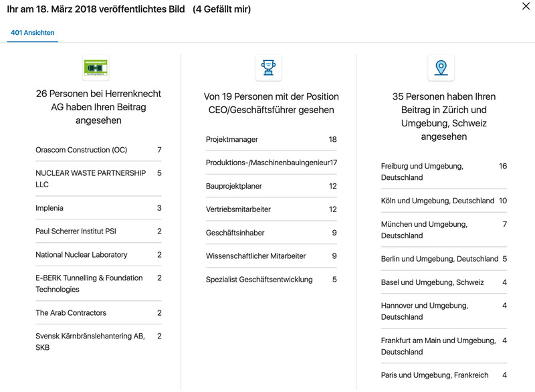Close the post statistics dialog
Screen dimensions: 535x392
(x=526, y=6)
